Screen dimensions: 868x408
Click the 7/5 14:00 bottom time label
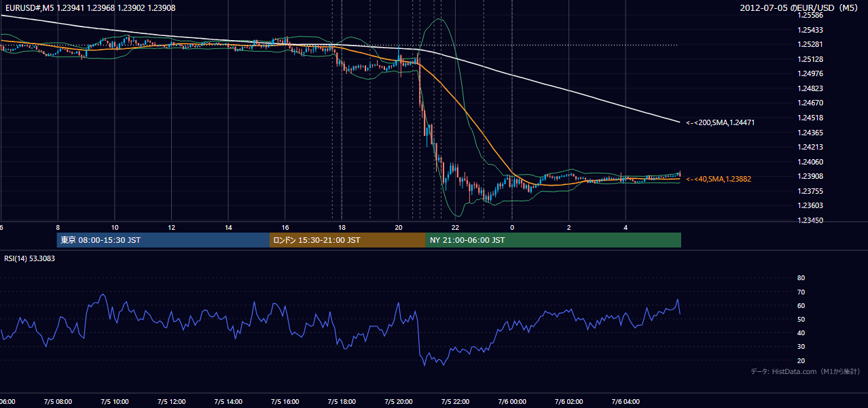coord(228,402)
